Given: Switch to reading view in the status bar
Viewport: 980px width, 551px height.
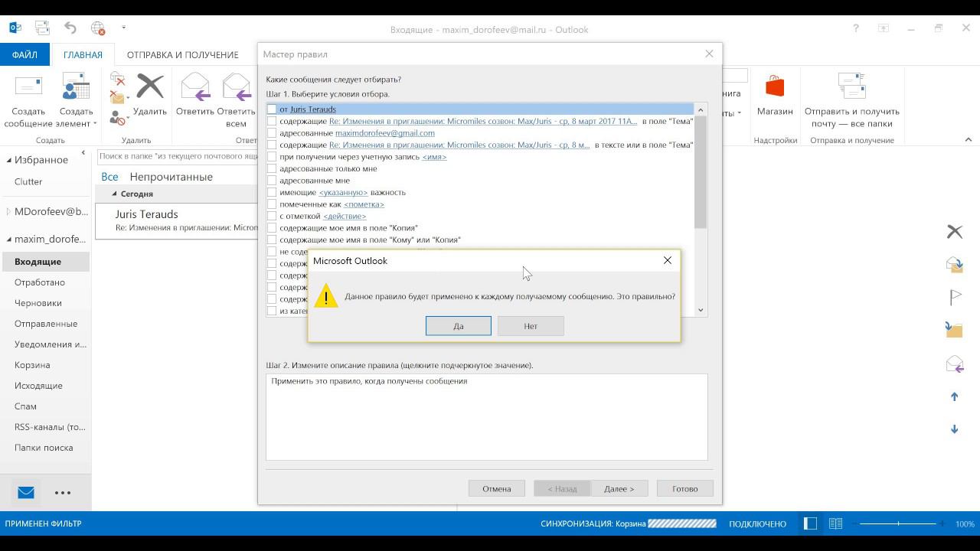Looking at the screenshot, I should click(x=835, y=523).
